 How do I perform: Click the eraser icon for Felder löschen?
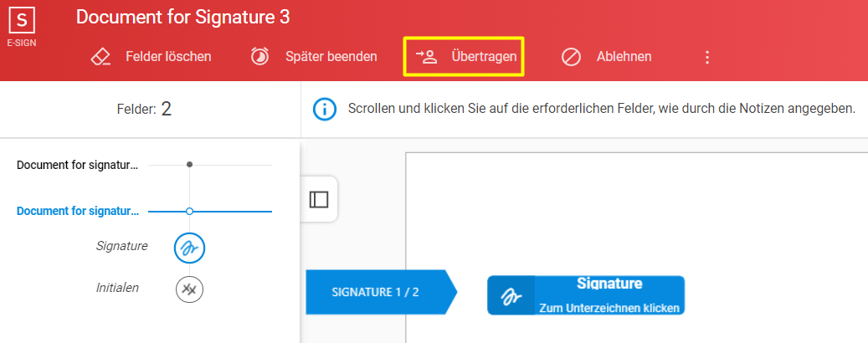tap(100, 56)
